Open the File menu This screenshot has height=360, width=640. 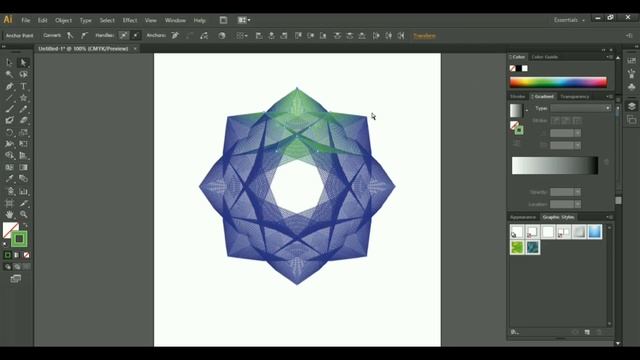coord(26,20)
